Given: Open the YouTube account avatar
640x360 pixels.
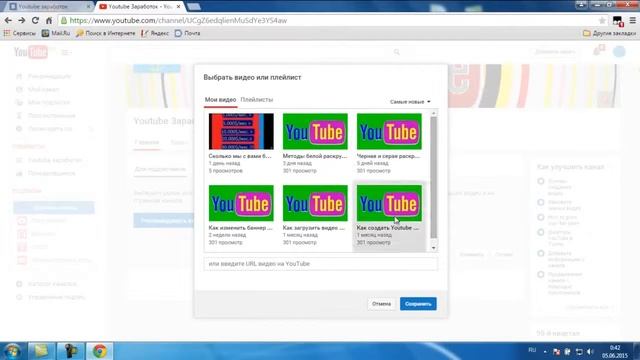Looking at the screenshot, I should tap(619, 51).
